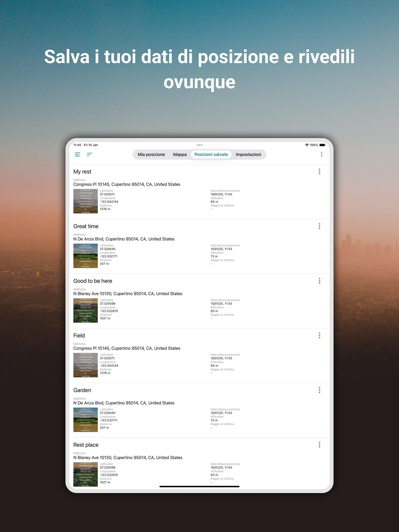Click Garden longitude -122.032171
Screen dimensions: 399x532
pos(109,420)
